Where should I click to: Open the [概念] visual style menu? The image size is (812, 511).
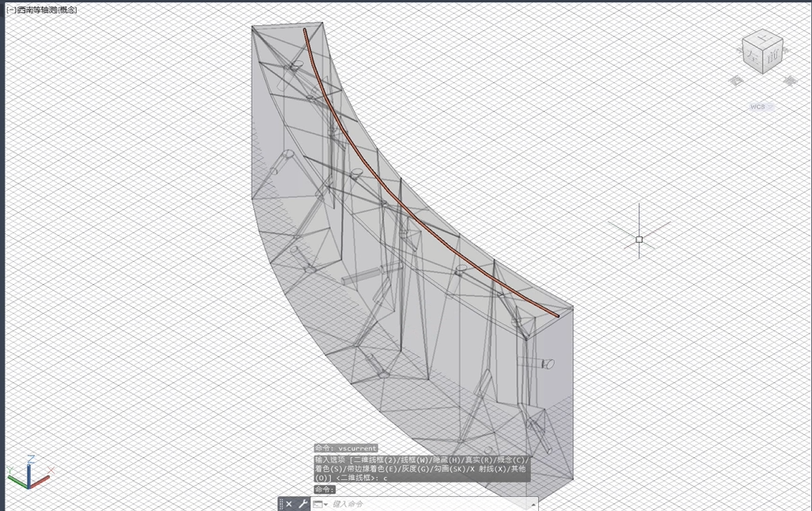click(x=67, y=9)
